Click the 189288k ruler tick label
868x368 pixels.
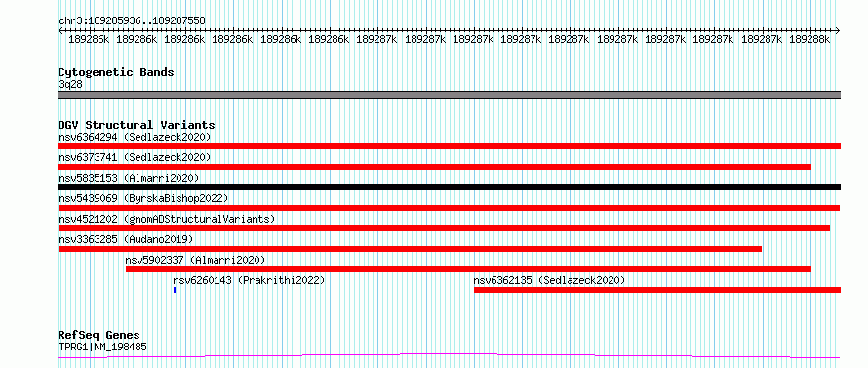click(809, 39)
